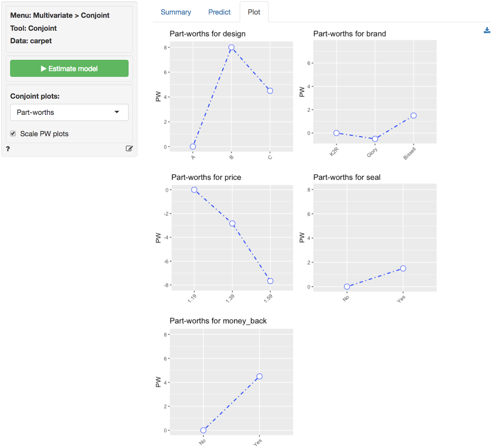
Task: Click the 1.19 price data point
Action: [x=194, y=190]
